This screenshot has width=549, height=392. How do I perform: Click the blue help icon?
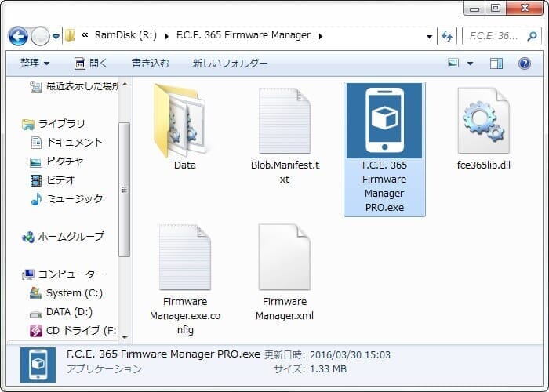tap(524, 64)
